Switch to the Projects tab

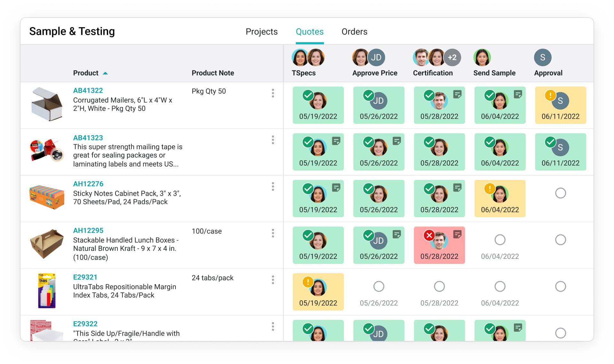coord(261,32)
